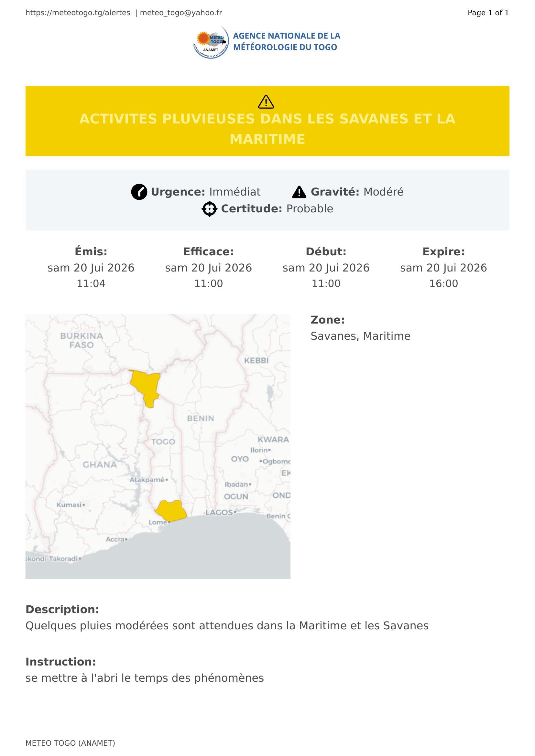
Task: Click the Gravité warning triangle icon
Action: click(x=299, y=192)
